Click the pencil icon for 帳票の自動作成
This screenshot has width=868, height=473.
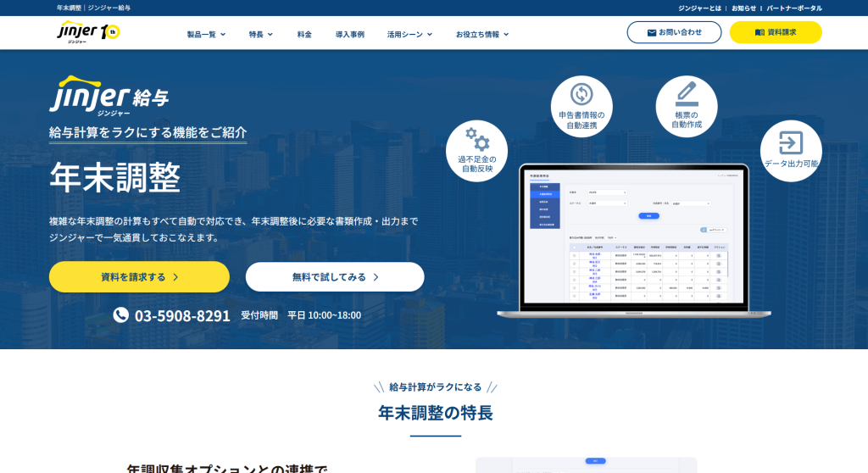tap(687, 93)
